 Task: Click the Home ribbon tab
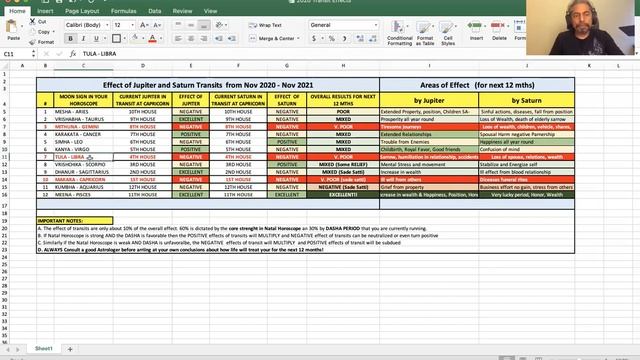click(17, 11)
